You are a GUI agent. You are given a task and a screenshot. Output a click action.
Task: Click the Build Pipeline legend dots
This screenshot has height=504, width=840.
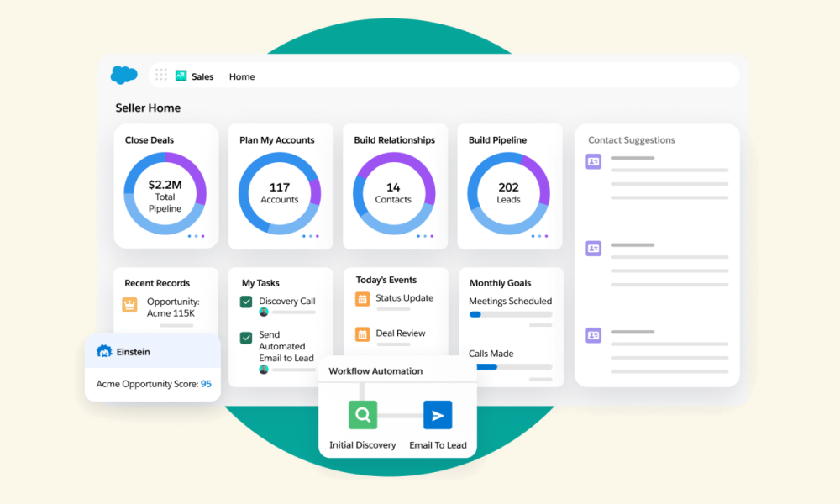(539, 236)
